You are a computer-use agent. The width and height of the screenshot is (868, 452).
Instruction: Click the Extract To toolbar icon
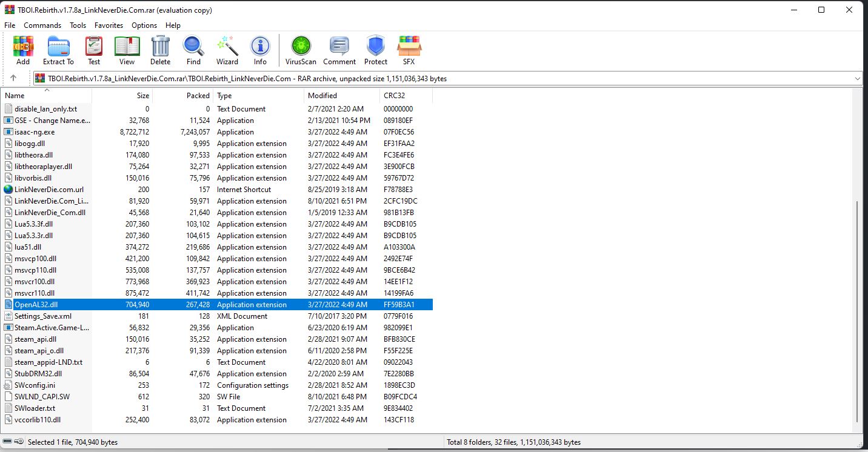[x=58, y=50]
